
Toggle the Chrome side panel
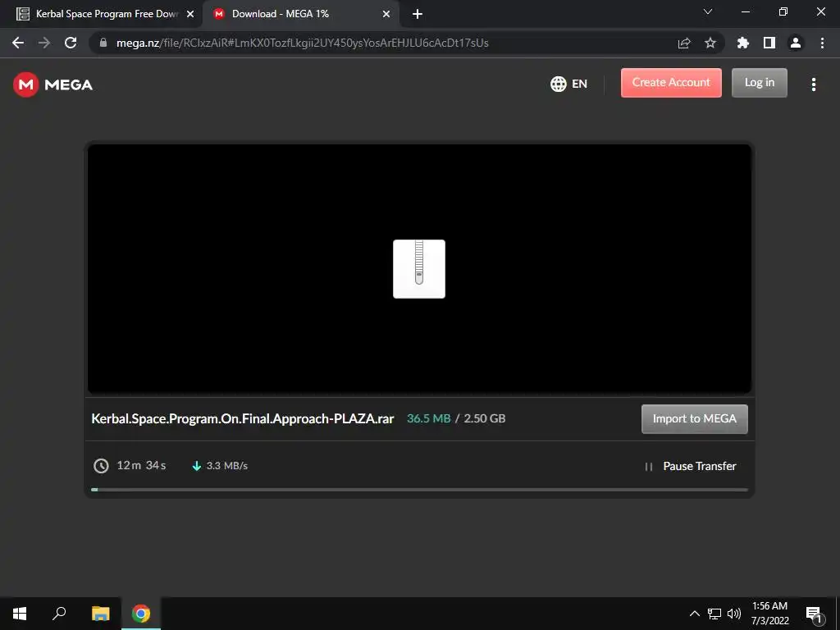point(769,43)
